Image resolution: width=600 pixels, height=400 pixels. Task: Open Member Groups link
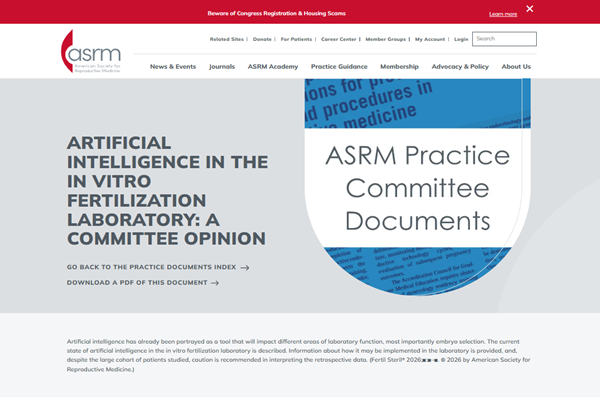(386, 39)
